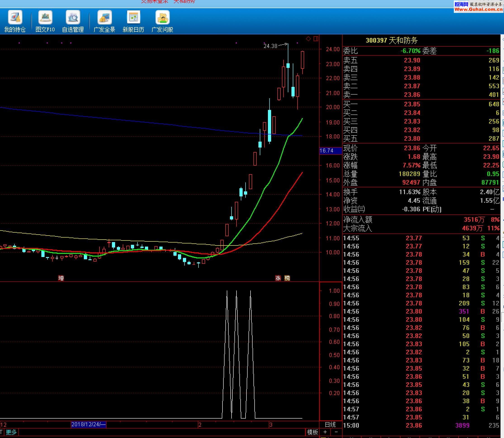
Task: Click 量比 value 0.95
Action: click(493, 174)
